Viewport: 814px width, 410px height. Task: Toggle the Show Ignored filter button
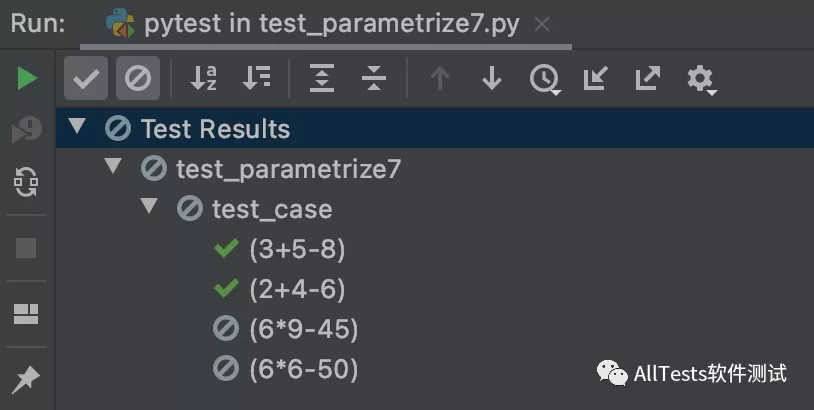137,78
